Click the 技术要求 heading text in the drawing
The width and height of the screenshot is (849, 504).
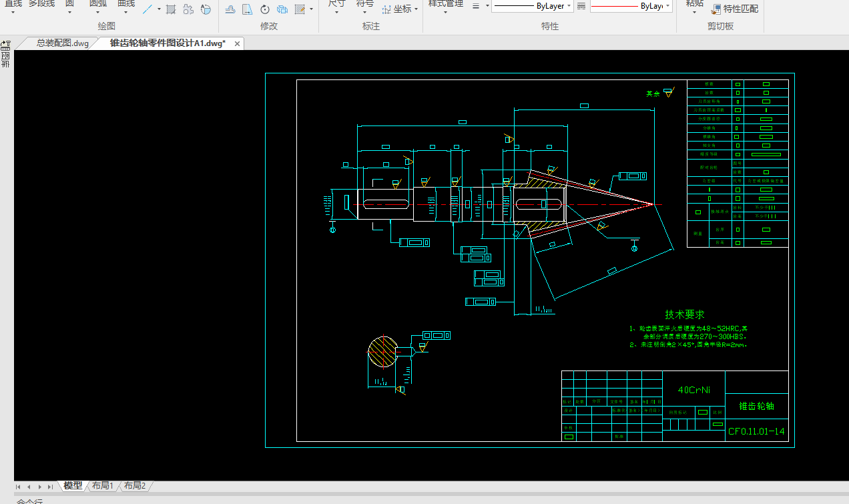(x=684, y=314)
